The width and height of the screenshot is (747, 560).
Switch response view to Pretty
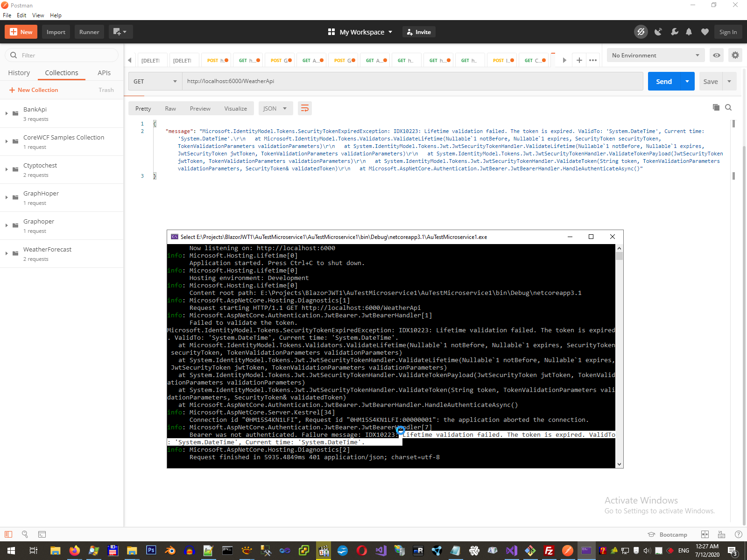143,108
